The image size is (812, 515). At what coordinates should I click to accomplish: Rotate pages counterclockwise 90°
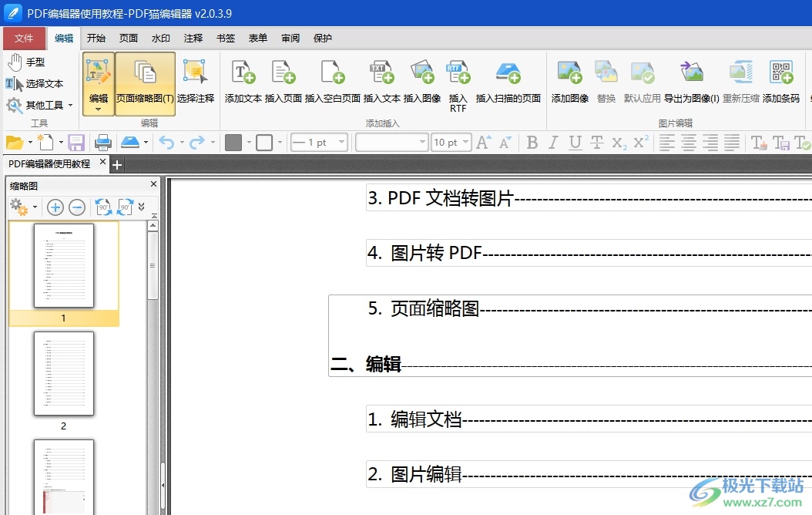pos(103,207)
